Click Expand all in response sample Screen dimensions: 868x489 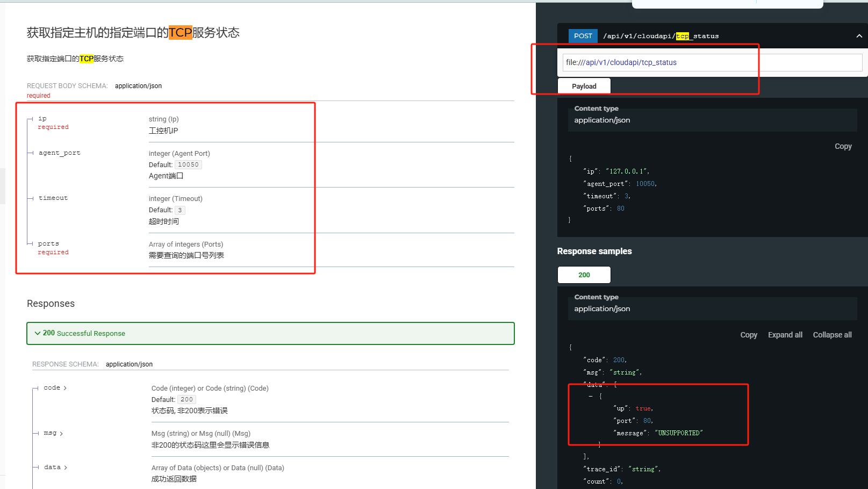pyautogui.click(x=785, y=335)
